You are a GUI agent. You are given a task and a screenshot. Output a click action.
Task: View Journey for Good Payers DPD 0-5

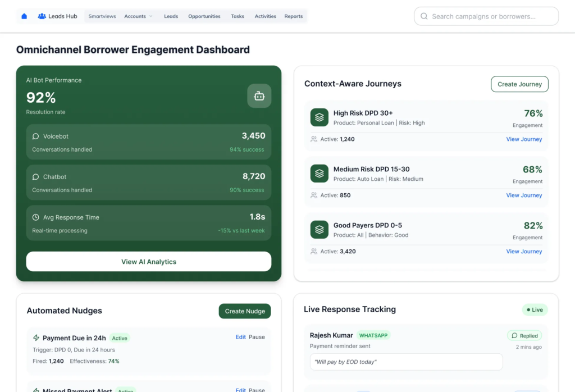coord(524,251)
